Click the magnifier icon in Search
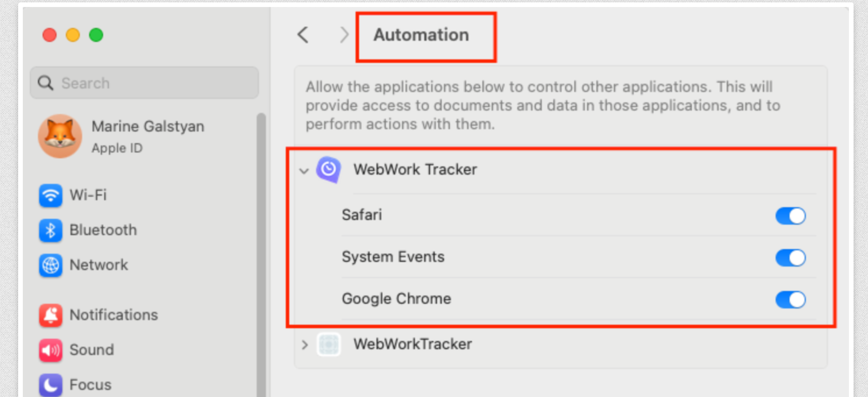 tap(46, 83)
